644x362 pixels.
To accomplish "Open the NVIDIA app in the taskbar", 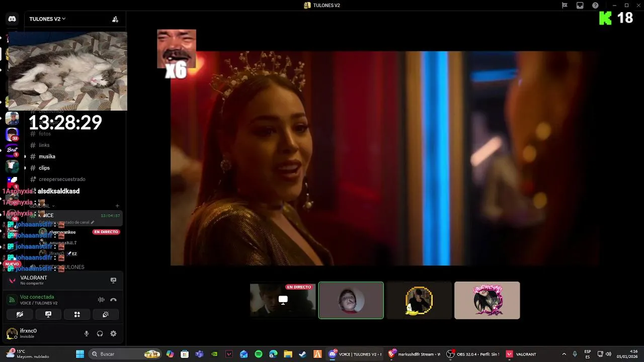I will click(214, 354).
